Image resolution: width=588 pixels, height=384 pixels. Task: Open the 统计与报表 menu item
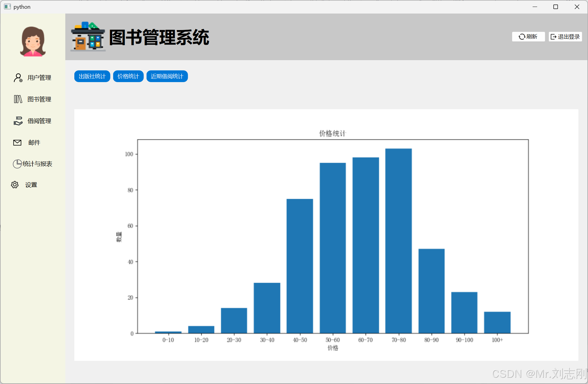click(37, 164)
